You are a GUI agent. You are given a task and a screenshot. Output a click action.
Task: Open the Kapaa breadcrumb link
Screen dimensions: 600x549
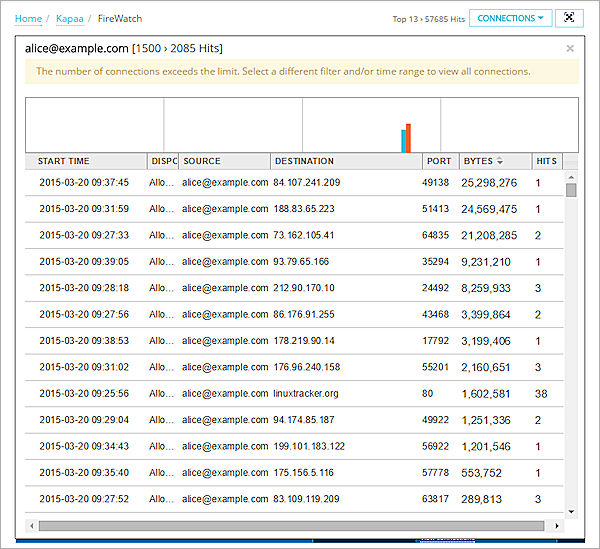pyautogui.click(x=69, y=19)
